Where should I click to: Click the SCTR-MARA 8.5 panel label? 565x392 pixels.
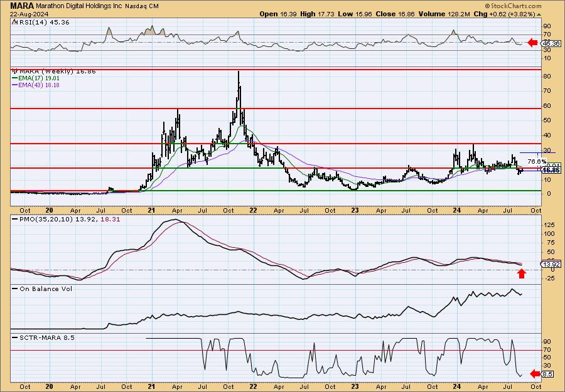46,337
